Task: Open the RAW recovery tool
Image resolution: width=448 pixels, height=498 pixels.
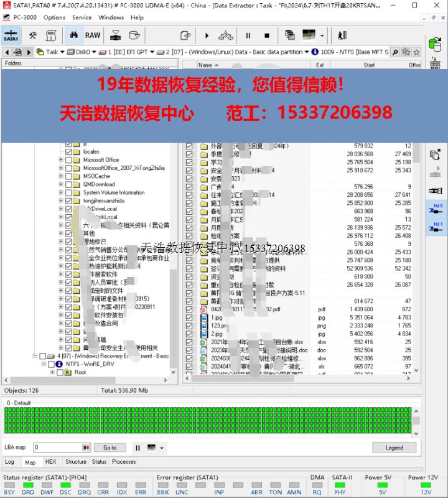Action: click(x=93, y=35)
